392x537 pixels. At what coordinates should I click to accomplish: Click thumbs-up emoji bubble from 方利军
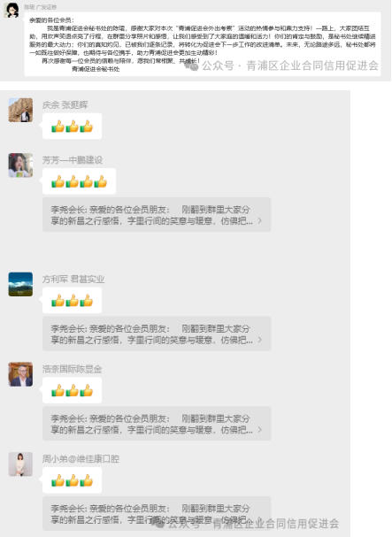tap(72, 301)
